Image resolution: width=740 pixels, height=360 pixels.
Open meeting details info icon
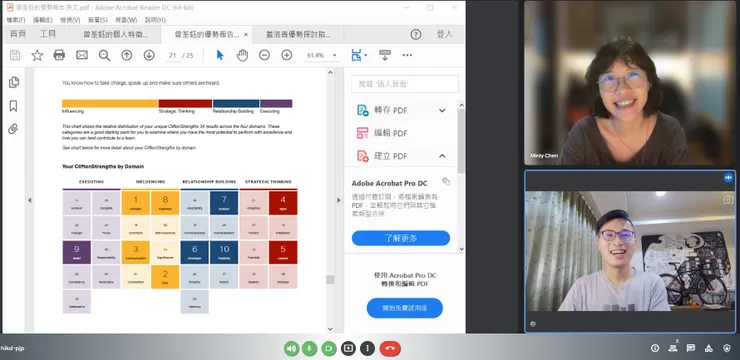click(655, 348)
